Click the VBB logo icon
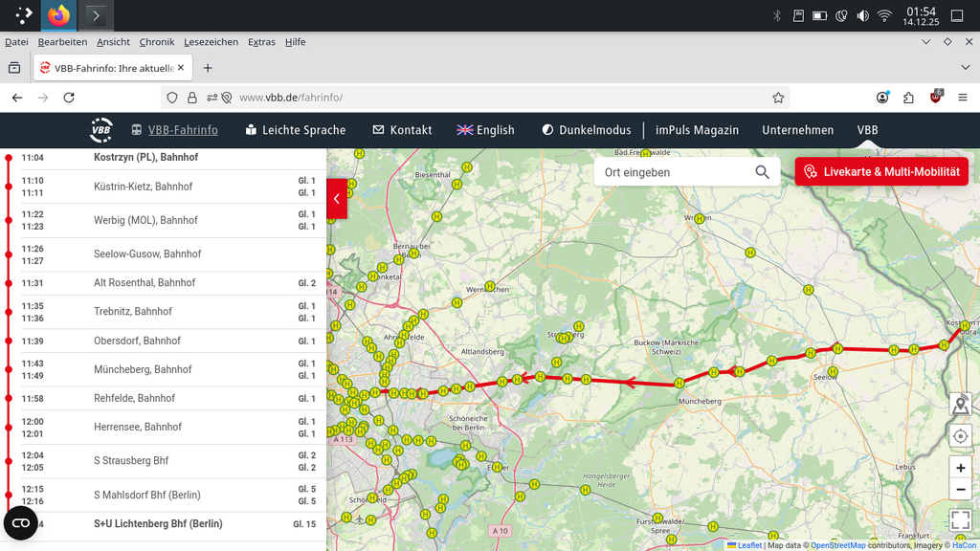Image resolution: width=980 pixels, height=551 pixels. (101, 130)
